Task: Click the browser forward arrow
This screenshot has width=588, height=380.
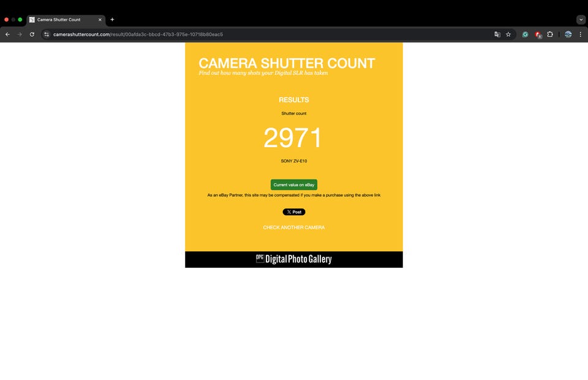Action: 20,34
